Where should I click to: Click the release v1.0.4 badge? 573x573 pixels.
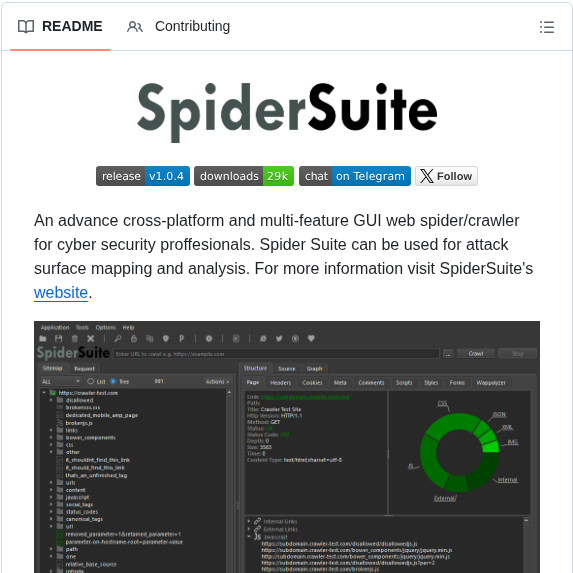coord(143,176)
